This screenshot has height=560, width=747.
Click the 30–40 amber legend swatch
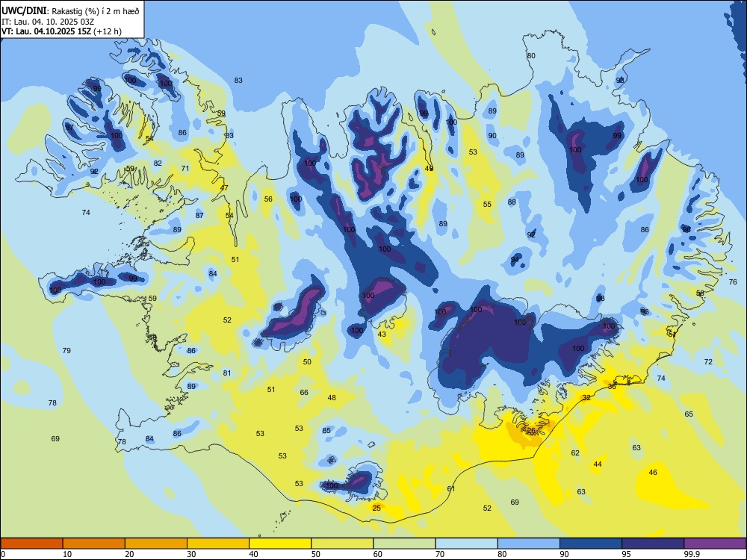(218, 544)
